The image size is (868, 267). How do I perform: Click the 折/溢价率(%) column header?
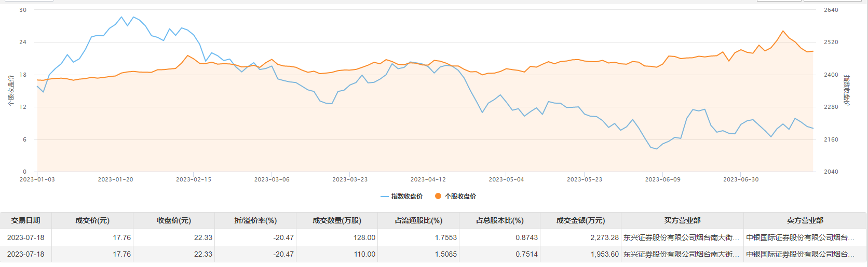(255, 220)
